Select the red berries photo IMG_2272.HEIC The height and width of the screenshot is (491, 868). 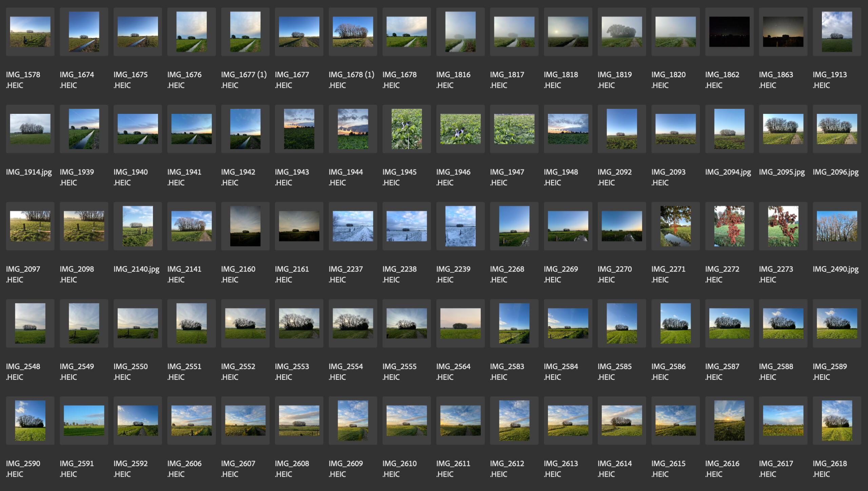729,226
